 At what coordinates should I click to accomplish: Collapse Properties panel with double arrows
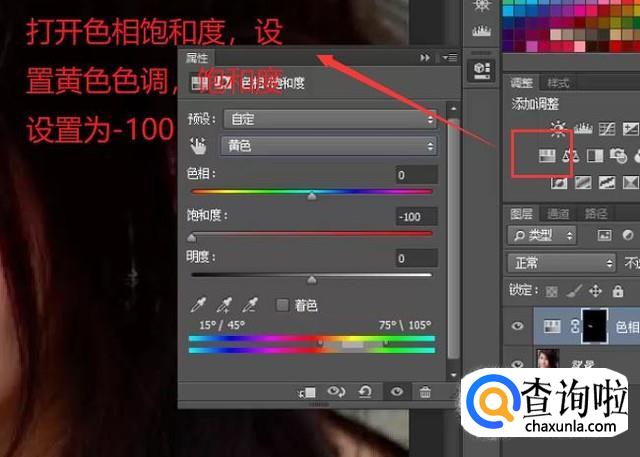(x=425, y=58)
